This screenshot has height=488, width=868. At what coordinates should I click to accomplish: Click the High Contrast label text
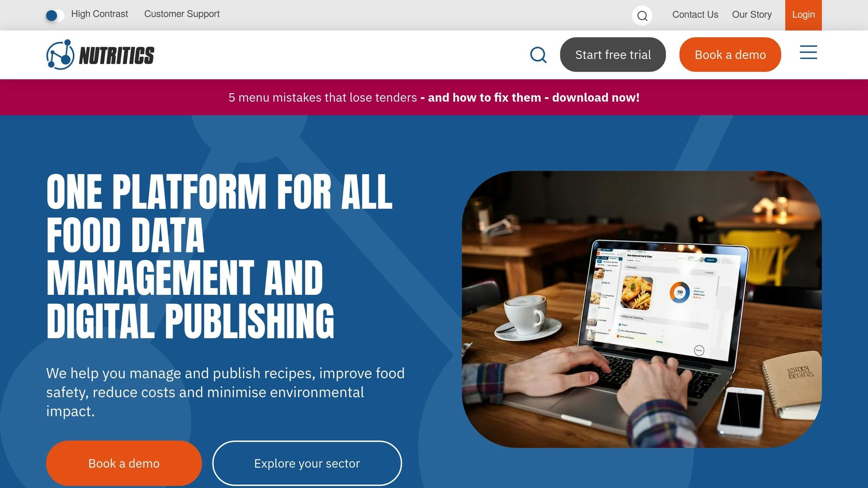click(100, 14)
